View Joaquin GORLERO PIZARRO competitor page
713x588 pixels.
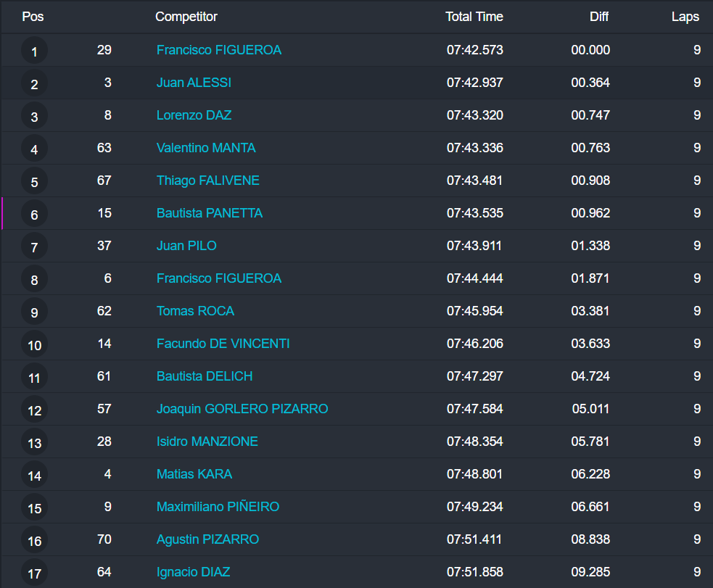(x=242, y=409)
